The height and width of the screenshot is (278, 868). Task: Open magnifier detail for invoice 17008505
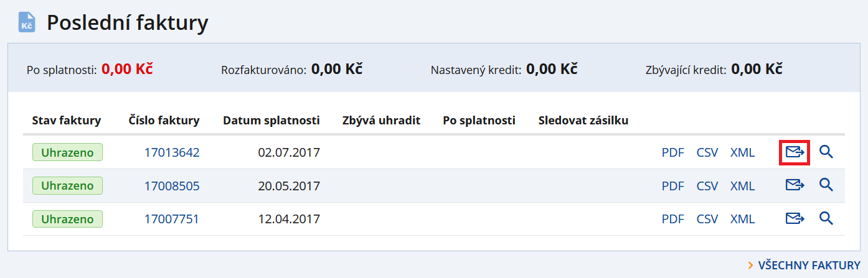point(826,185)
